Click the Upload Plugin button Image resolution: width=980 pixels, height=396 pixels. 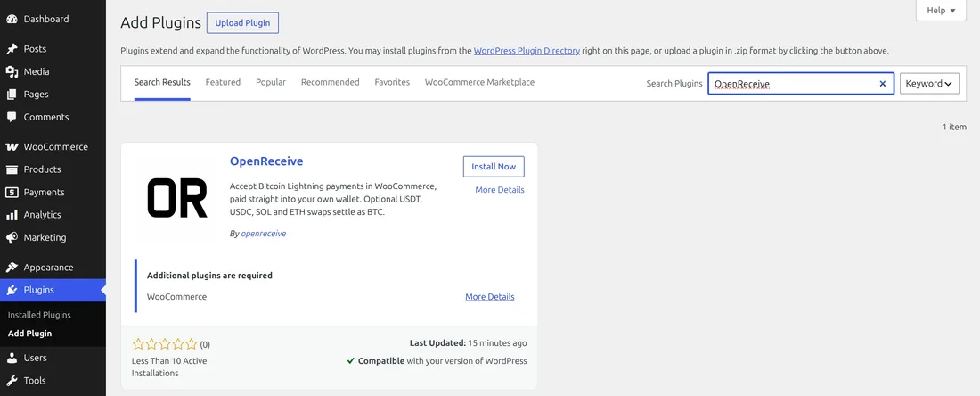tap(242, 22)
